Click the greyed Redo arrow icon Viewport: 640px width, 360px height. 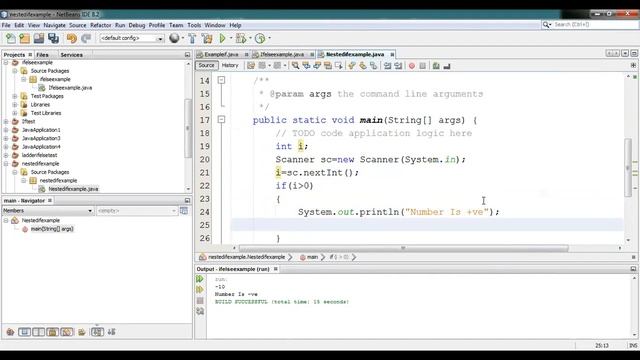pyautogui.click(x=86, y=38)
